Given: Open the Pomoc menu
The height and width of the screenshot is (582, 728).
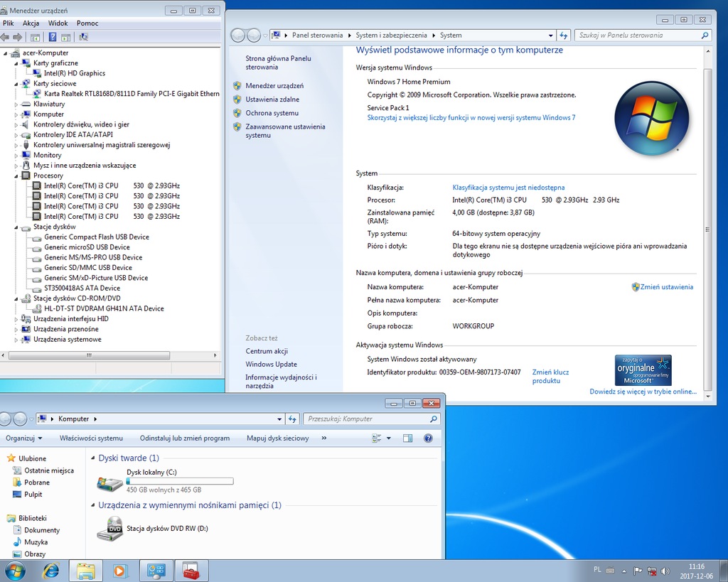Looking at the screenshot, I should (87, 23).
